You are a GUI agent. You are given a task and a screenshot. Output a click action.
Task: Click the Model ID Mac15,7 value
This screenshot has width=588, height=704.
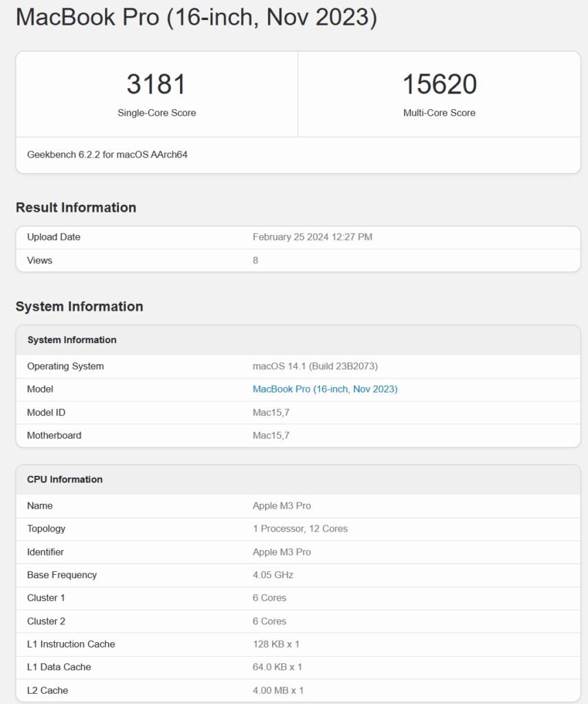point(270,412)
